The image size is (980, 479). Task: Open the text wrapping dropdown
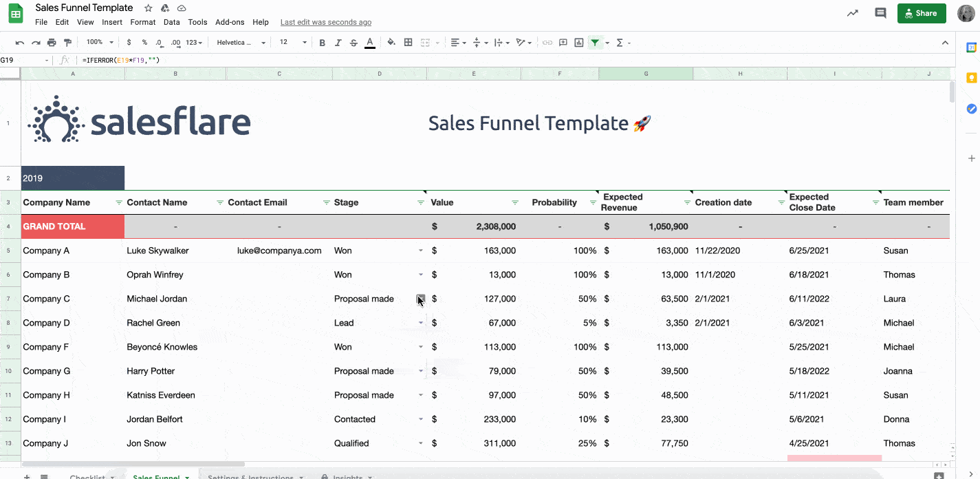(x=502, y=43)
